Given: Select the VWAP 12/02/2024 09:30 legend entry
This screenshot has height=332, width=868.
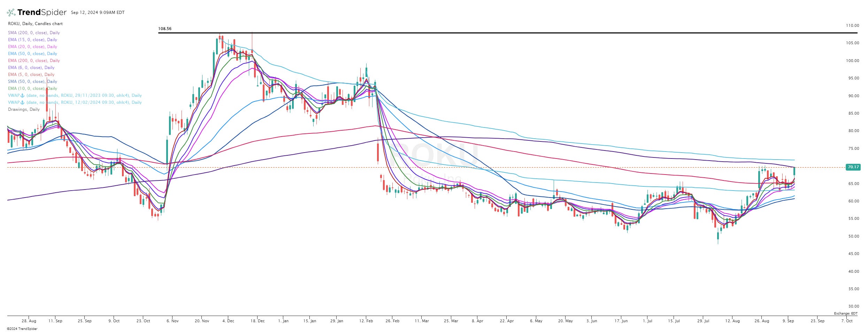Looking at the screenshot, I should (75, 102).
